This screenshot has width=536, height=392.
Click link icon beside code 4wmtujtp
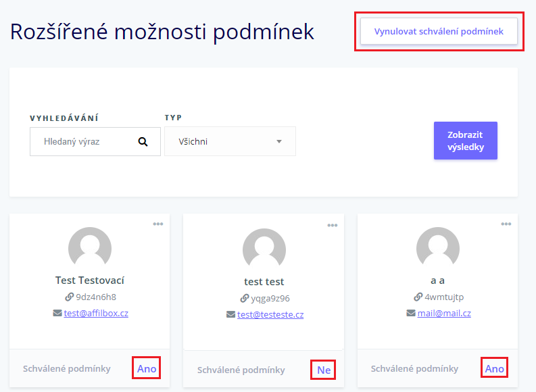click(418, 297)
